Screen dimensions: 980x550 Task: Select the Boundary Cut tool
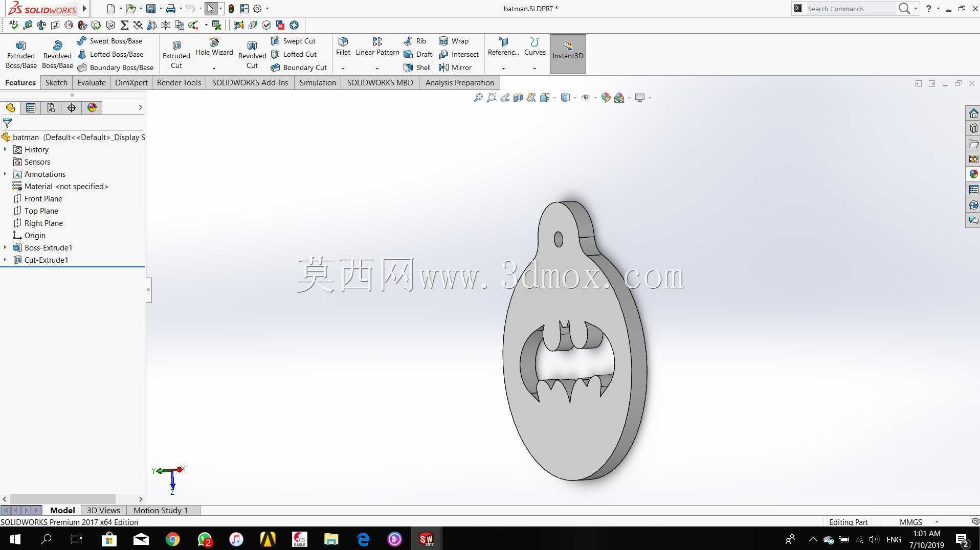coord(299,67)
